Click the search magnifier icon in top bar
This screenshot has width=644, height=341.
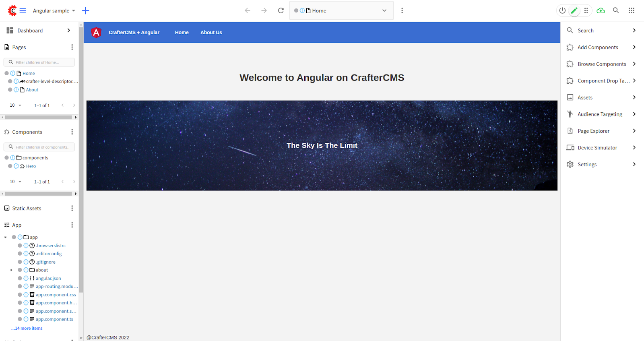616,10
